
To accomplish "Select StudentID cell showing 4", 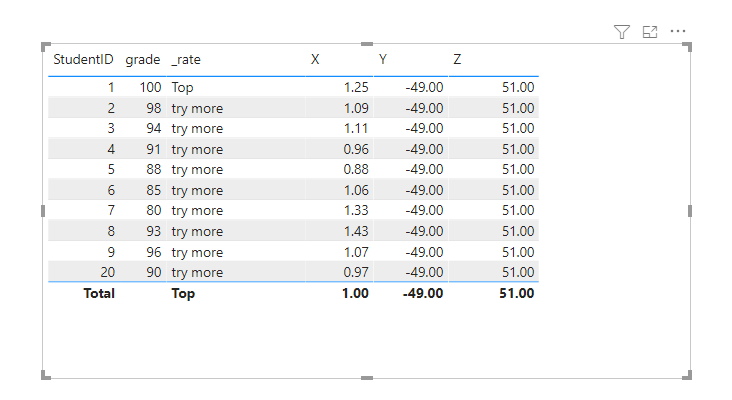I will pos(111,149).
